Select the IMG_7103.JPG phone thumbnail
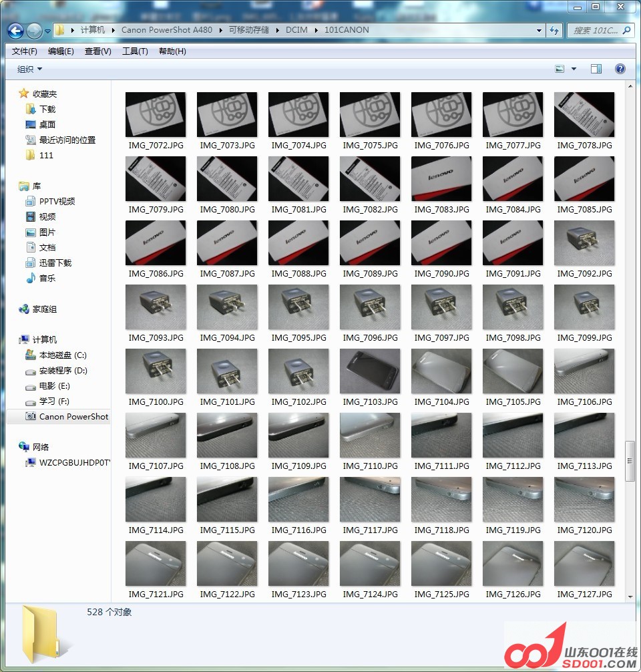Image resolution: width=641 pixels, height=672 pixels. (370, 371)
